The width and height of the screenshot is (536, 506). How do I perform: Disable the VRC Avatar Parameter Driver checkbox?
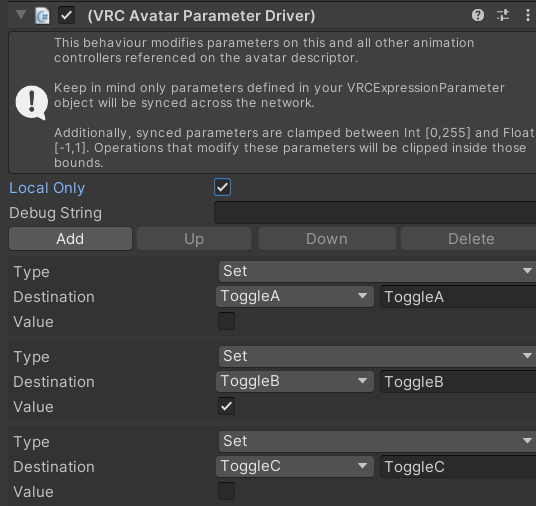point(66,16)
